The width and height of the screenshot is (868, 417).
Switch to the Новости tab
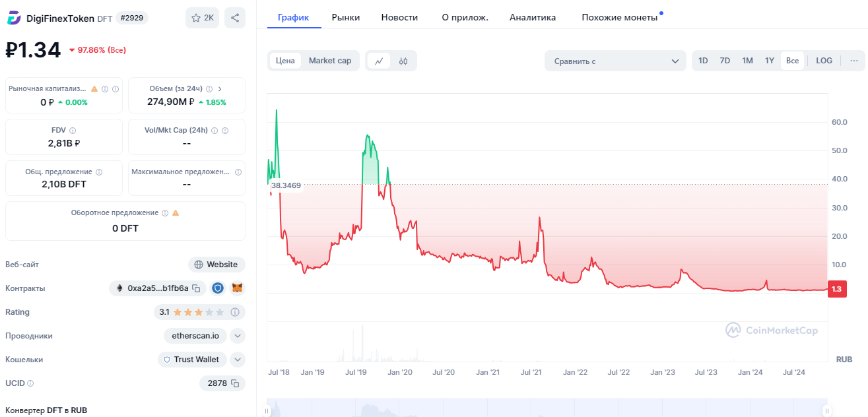[399, 18]
